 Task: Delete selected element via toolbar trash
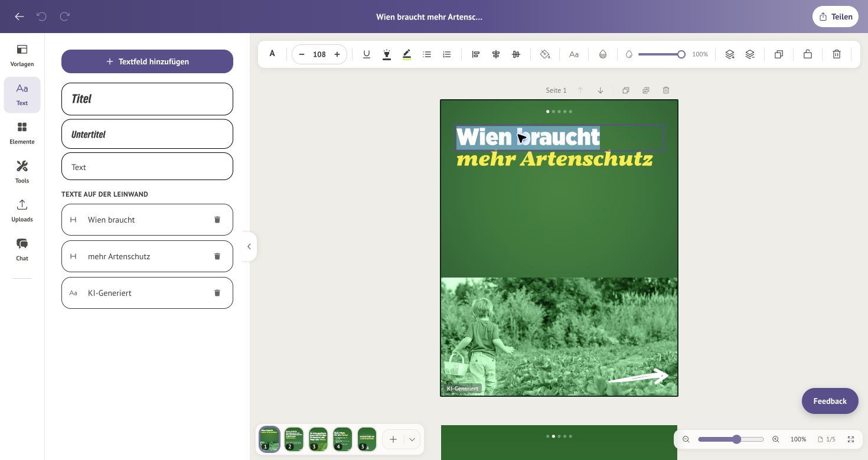837,54
